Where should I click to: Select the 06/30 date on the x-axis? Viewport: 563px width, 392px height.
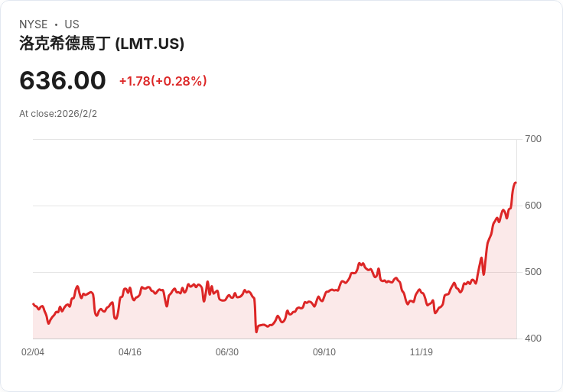[227, 352]
